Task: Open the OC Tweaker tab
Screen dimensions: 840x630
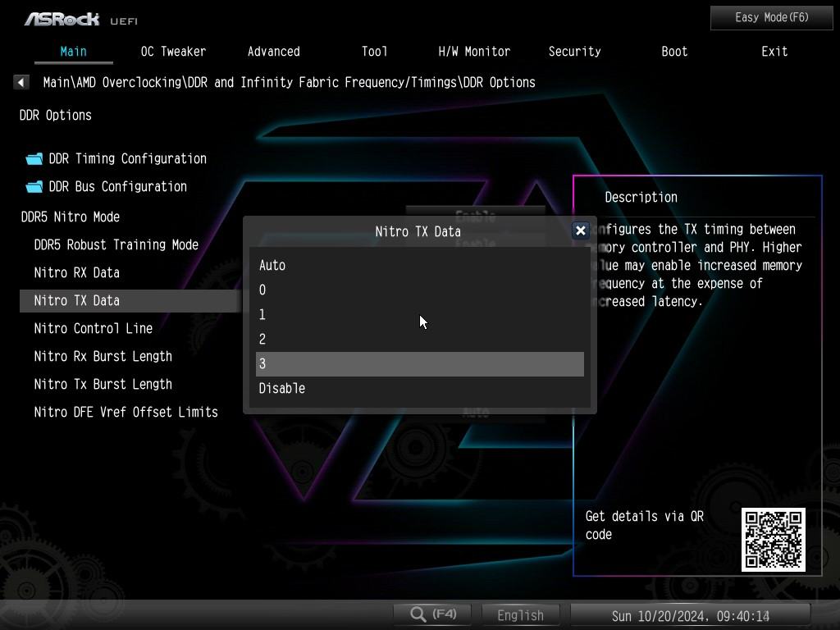Action: click(x=173, y=52)
